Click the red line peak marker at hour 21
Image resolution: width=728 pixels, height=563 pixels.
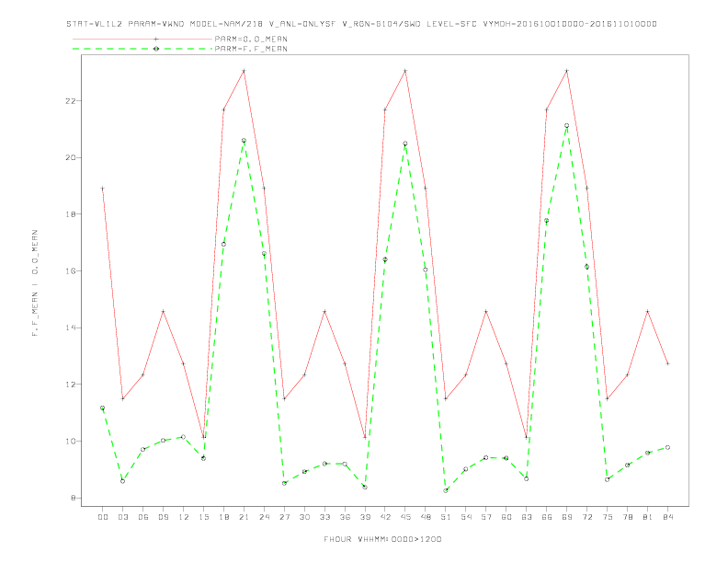(244, 71)
